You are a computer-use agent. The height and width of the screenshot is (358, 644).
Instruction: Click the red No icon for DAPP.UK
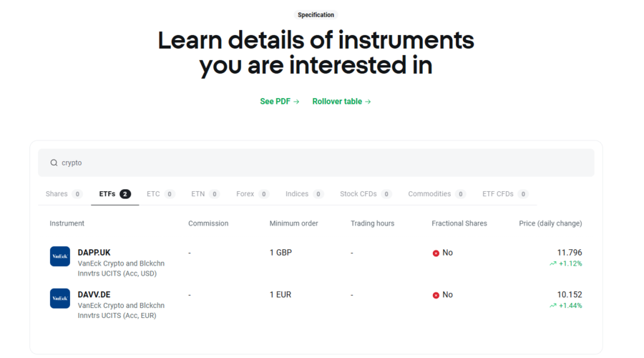point(436,253)
